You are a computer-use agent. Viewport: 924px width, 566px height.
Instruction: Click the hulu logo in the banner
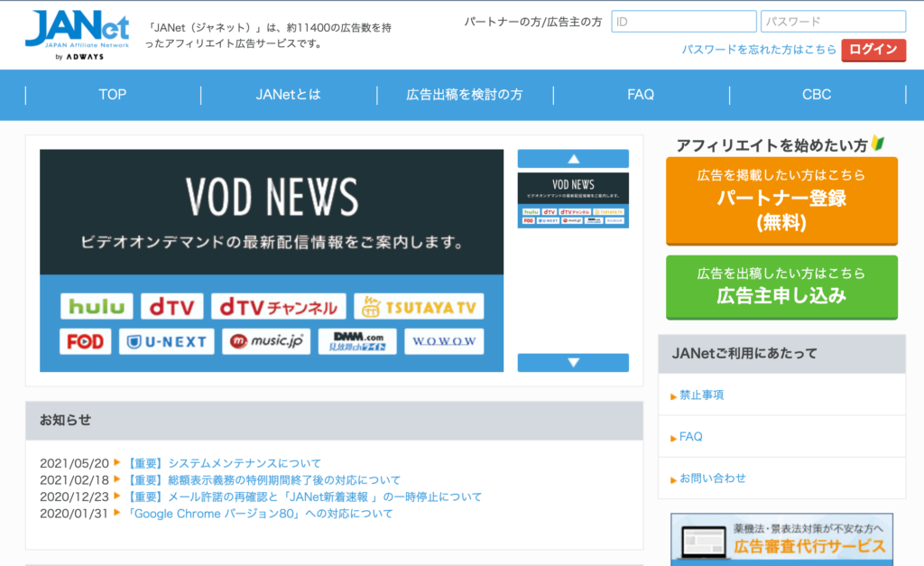pos(97,307)
